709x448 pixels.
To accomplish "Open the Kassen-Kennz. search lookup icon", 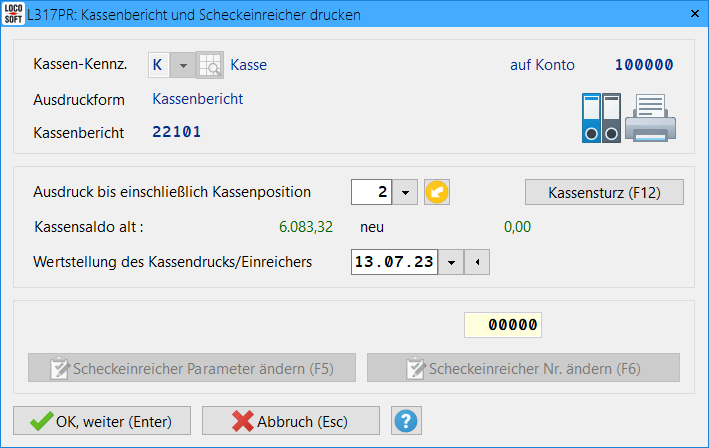I will pyautogui.click(x=210, y=65).
